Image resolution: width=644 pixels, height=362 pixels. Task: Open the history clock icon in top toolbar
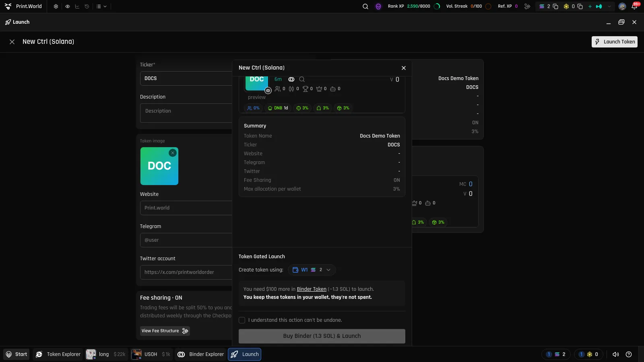[x=87, y=6]
